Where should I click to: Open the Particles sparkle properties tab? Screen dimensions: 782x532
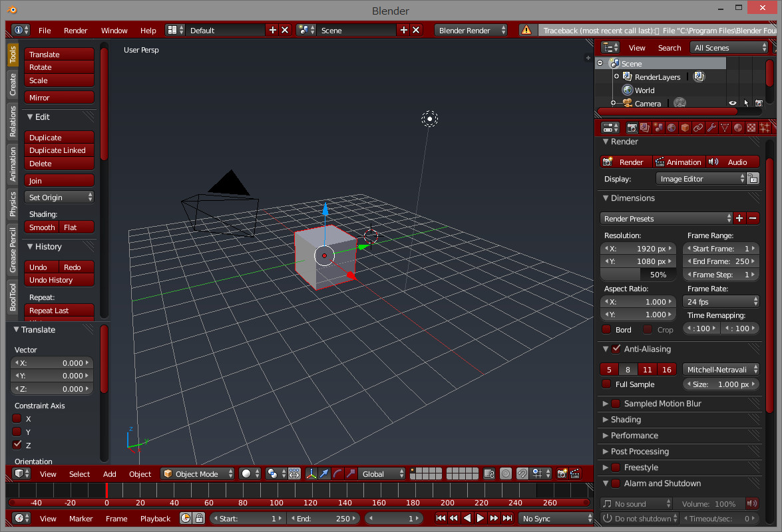pos(764,128)
